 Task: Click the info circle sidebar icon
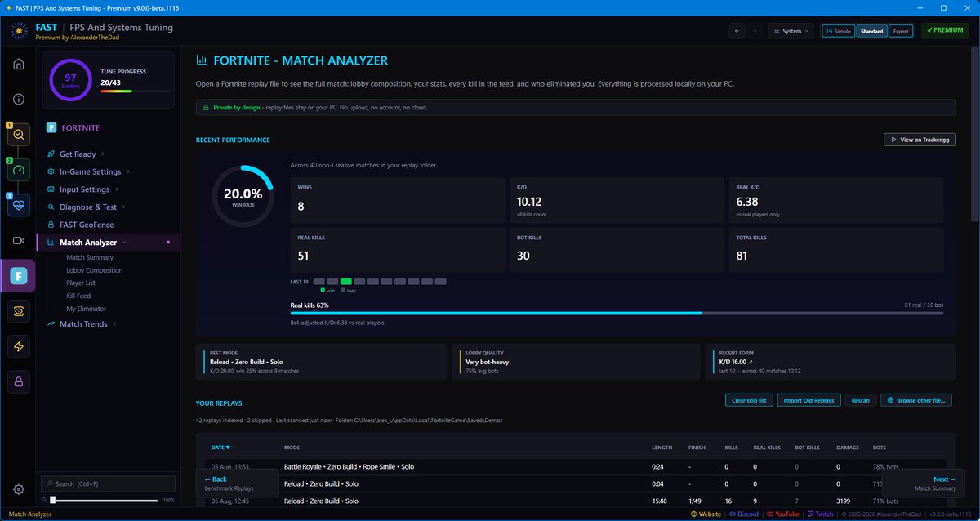pyautogui.click(x=18, y=99)
